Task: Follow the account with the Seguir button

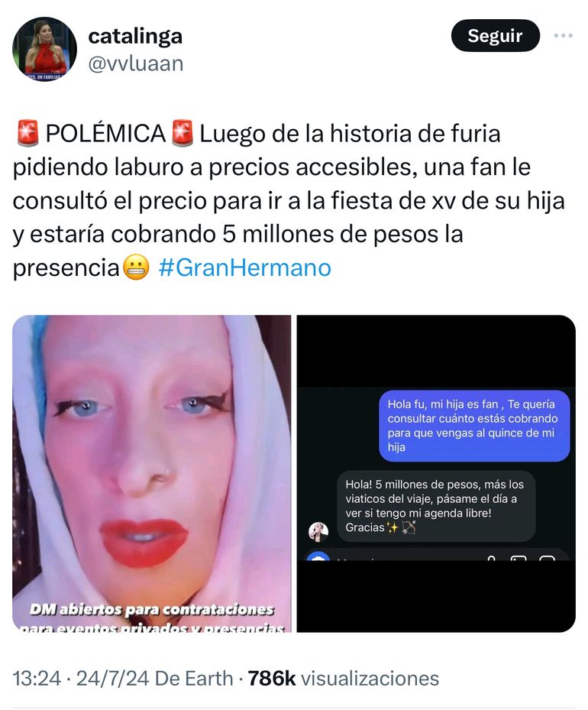Action: pos(496,35)
